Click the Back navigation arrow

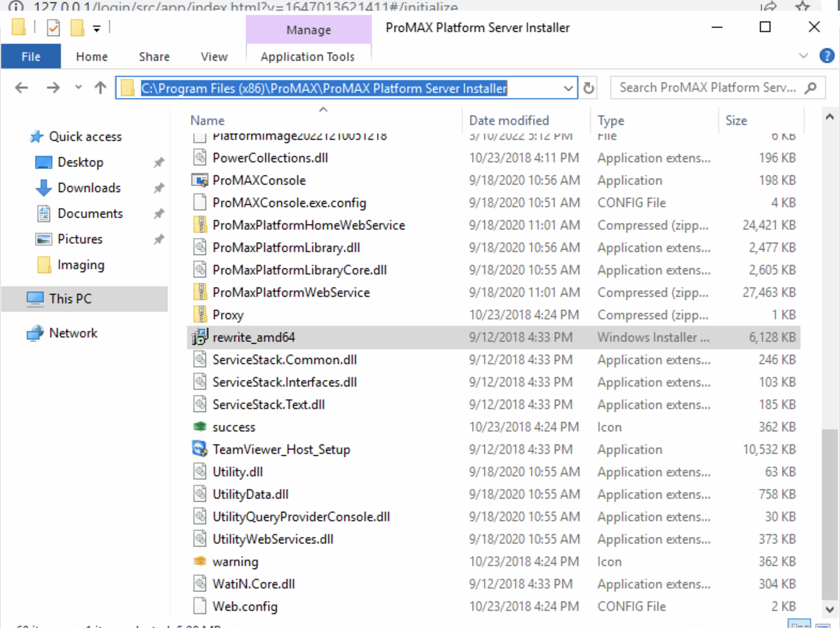click(21, 88)
